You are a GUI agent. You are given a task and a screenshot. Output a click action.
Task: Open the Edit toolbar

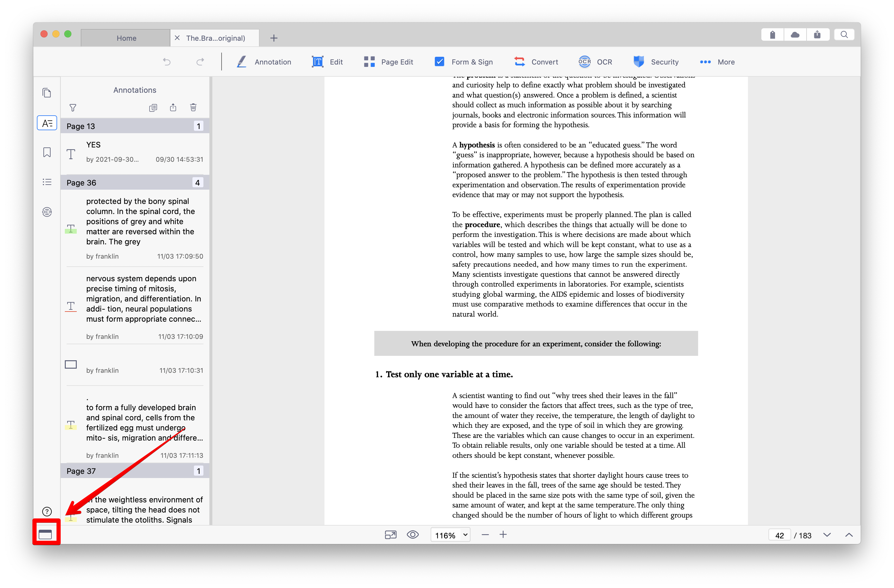(327, 62)
